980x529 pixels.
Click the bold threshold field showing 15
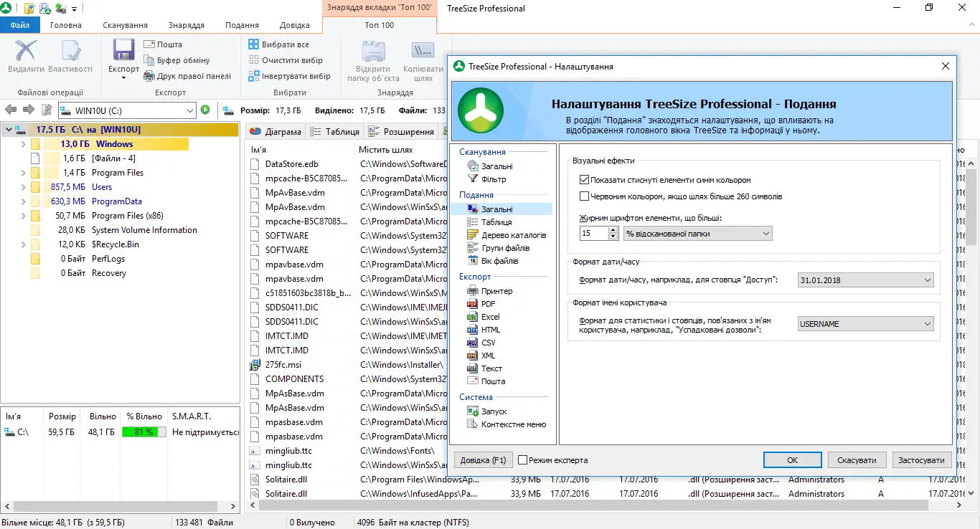pos(593,233)
